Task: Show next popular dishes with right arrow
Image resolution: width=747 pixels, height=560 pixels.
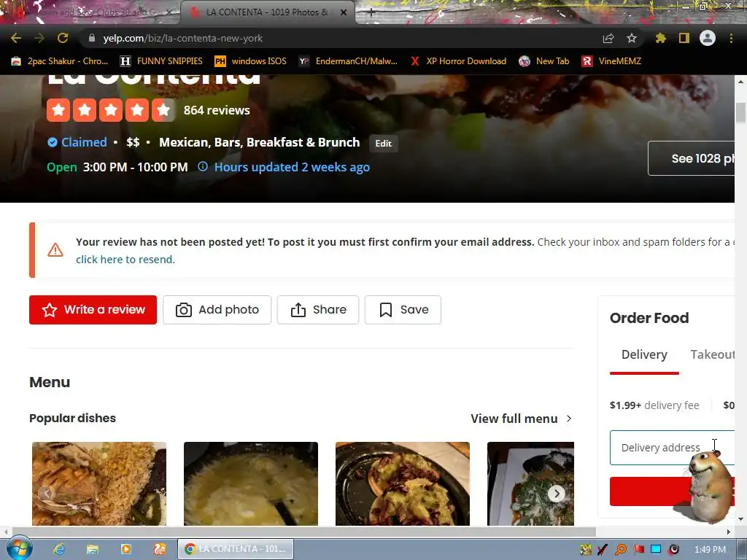Action: coord(557,494)
